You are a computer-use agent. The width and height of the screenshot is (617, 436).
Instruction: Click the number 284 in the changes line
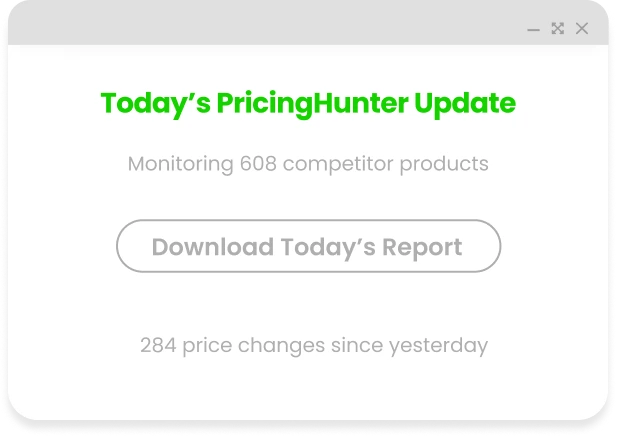point(158,346)
